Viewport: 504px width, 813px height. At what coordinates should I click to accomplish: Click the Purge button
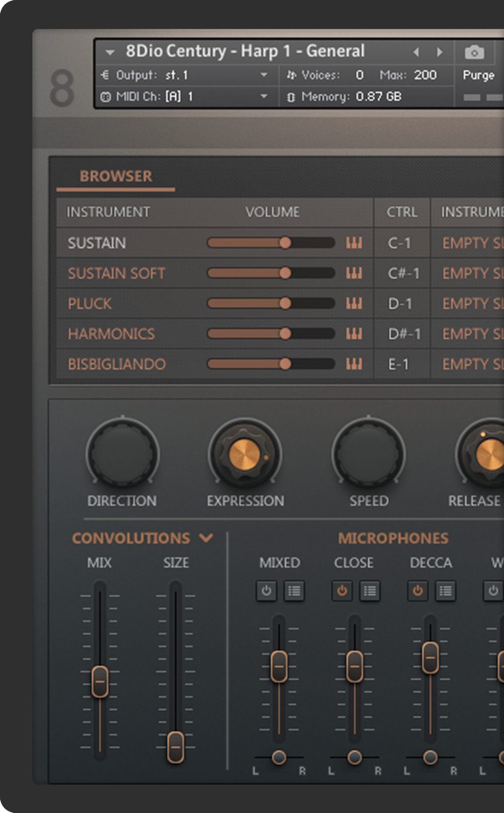478,75
